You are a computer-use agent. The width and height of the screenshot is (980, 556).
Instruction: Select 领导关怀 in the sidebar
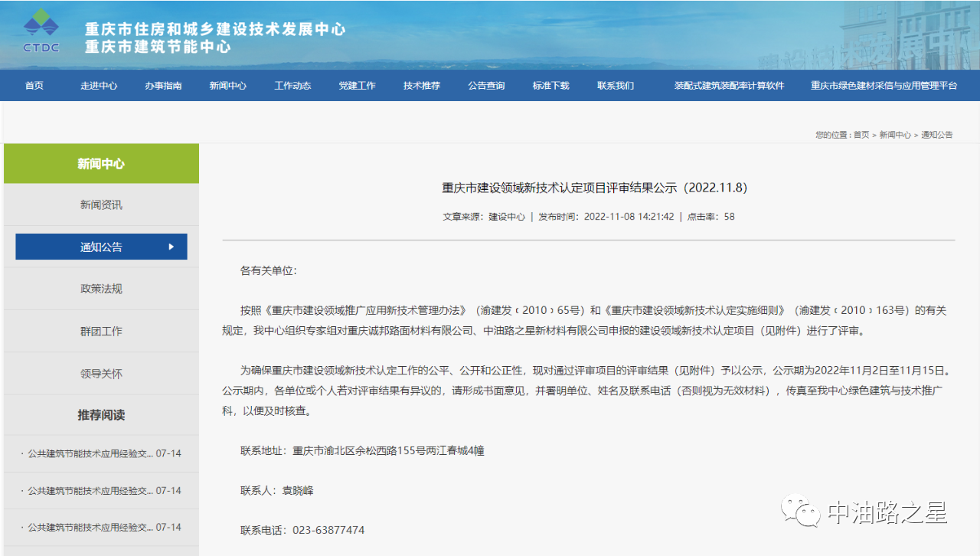(101, 374)
